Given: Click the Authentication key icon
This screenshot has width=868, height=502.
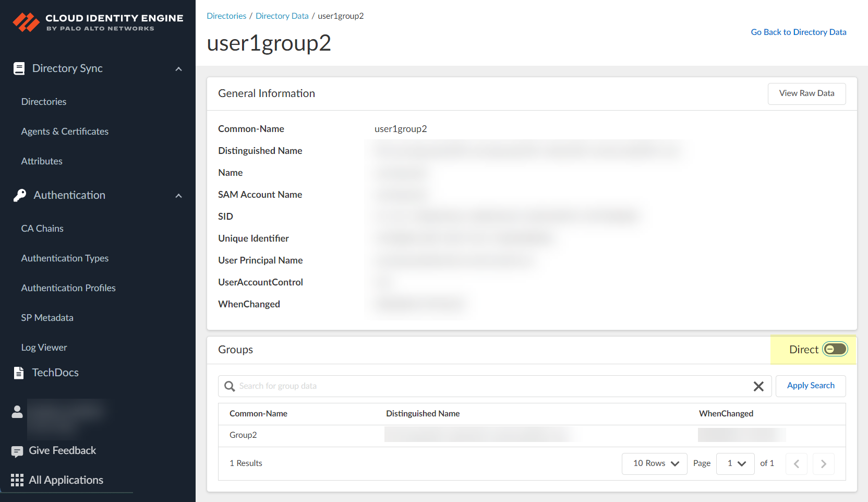Looking at the screenshot, I should (x=20, y=195).
